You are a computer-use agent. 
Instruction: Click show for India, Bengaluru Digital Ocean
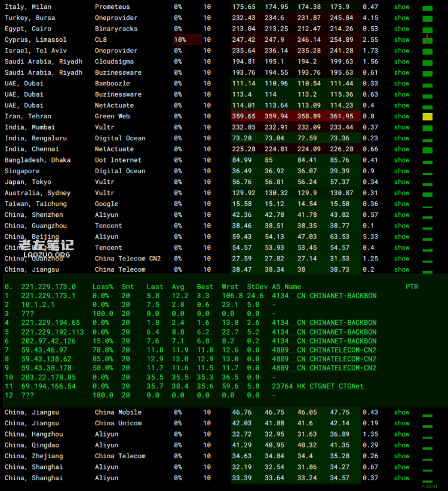(401, 139)
